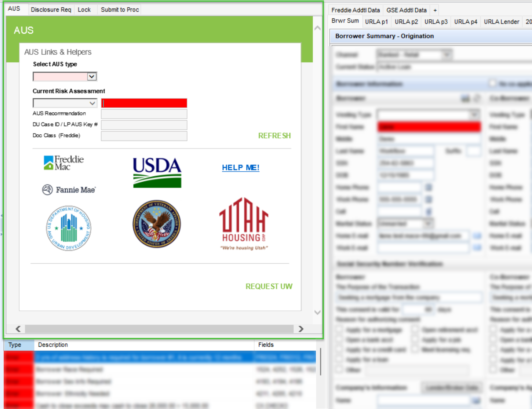Viewport: 532px width, 409px height.
Task: Click the AUS panel scroll down arrow
Action: [318, 313]
